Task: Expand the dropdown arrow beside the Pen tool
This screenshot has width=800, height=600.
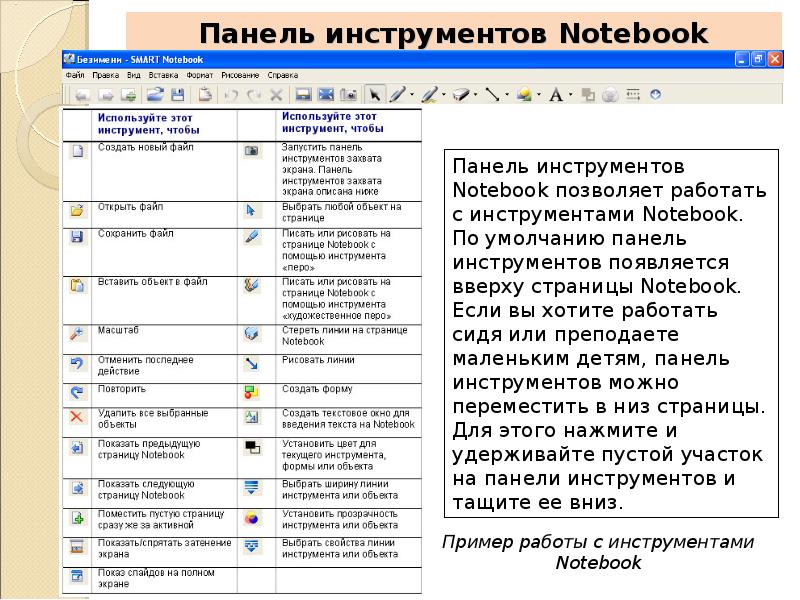Action: point(410,96)
